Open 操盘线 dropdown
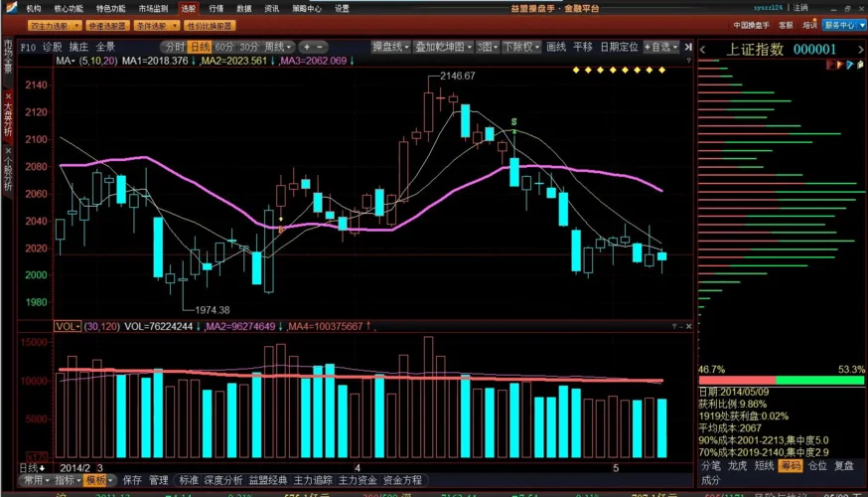Image resolution: width=868 pixels, height=497 pixels. click(390, 47)
